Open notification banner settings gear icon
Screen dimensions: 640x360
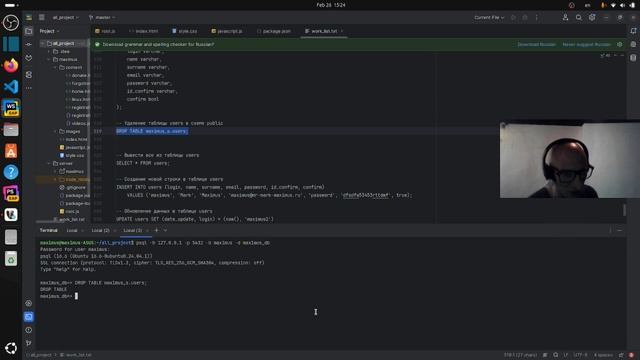620,44
